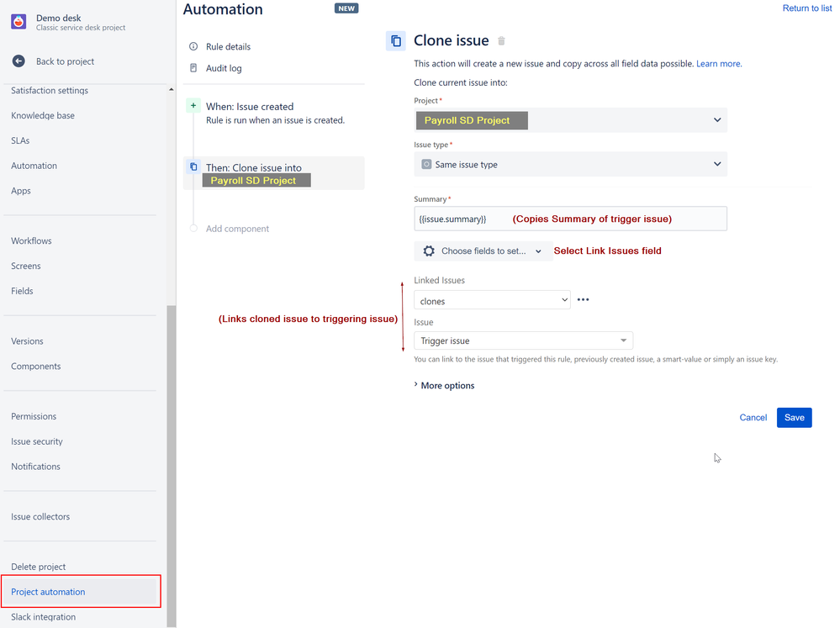Open the Choose fields to set dropdown
840x628 pixels.
pyautogui.click(x=483, y=251)
